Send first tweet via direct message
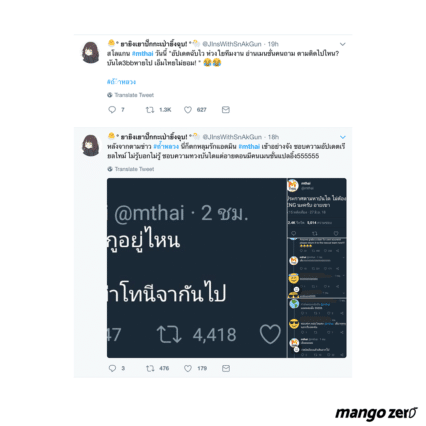The width and height of the screenshot is (426, 426). coord(226,110)
